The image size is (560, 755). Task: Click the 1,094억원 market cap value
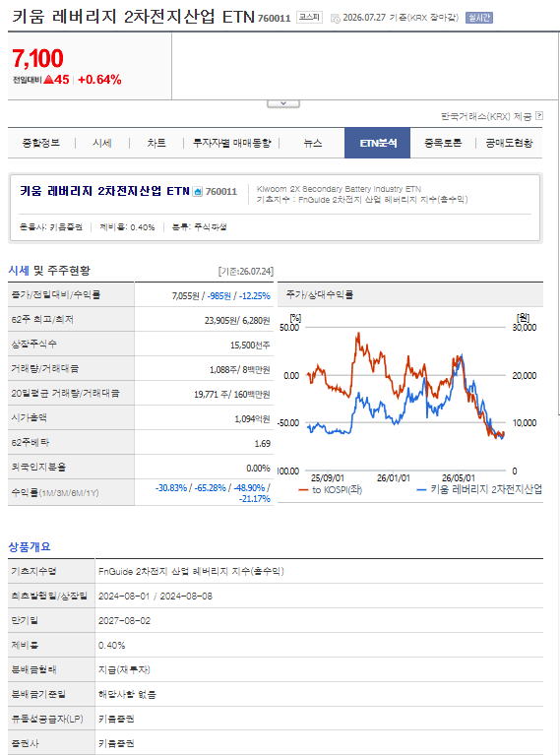pyautogui.click(x=252, y=418)
